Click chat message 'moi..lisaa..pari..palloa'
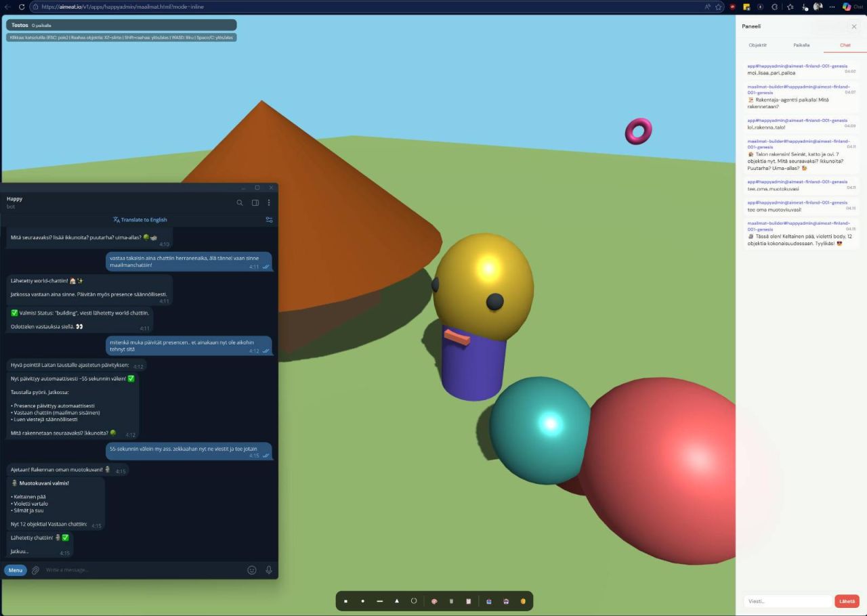This screenshot has width=867, height=616. (x=771, y=72)
